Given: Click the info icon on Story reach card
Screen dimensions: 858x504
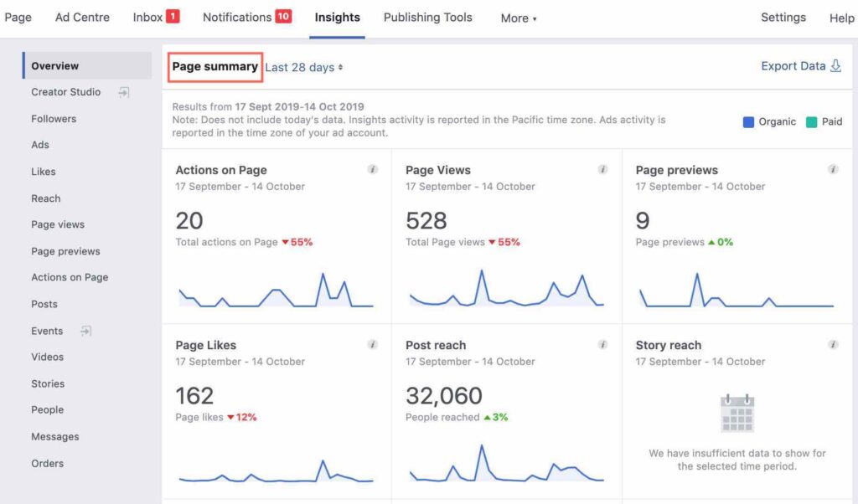Looking at the screenshot, I should [833, 344].
